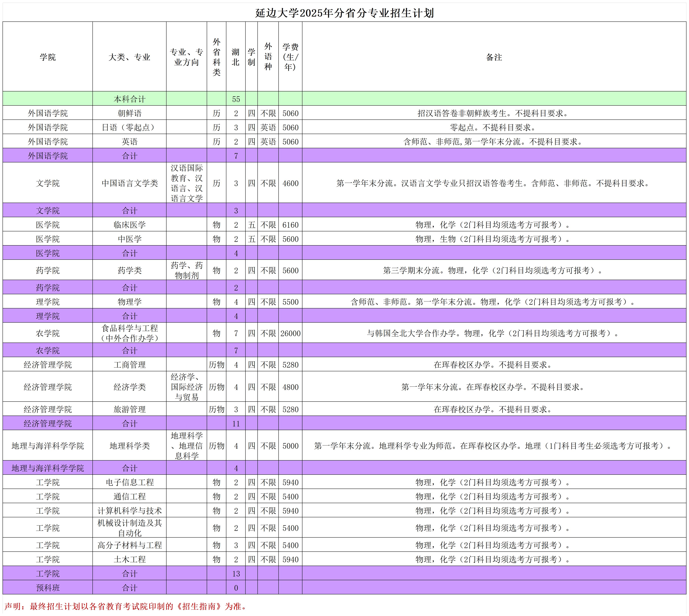The image size is (689, 616).
Task: Click the 地理与海洋科学学院 合计 row label
Action: coord(48,468)
